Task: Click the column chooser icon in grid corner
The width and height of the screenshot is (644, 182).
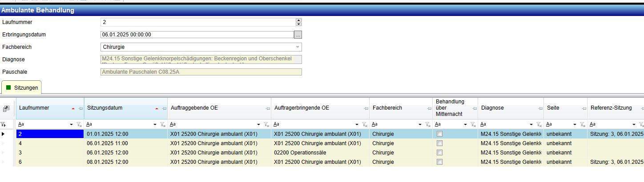Action: point(6,108)
